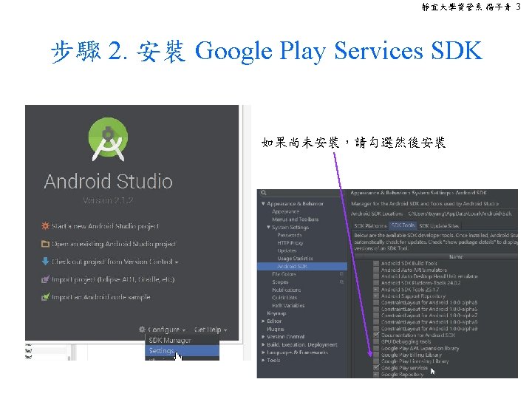Check the GPU Debugging tools checkbox

tap(376, 341)
